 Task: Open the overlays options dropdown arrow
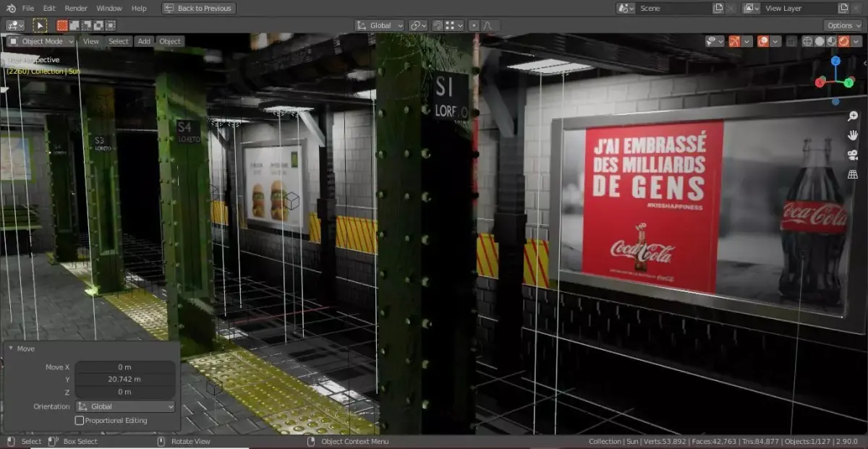coord(776,41)
